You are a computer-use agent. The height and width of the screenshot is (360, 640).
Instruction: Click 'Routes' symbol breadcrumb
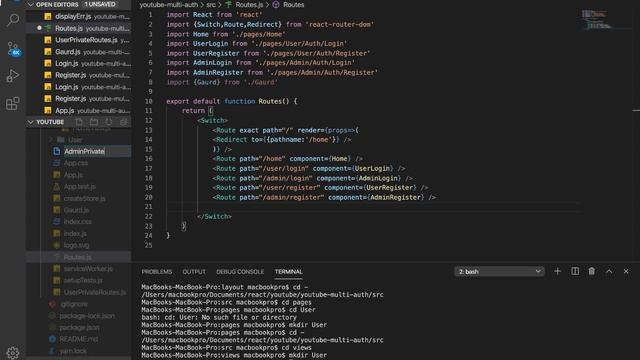pyautogui.click(x=293, y=4)
